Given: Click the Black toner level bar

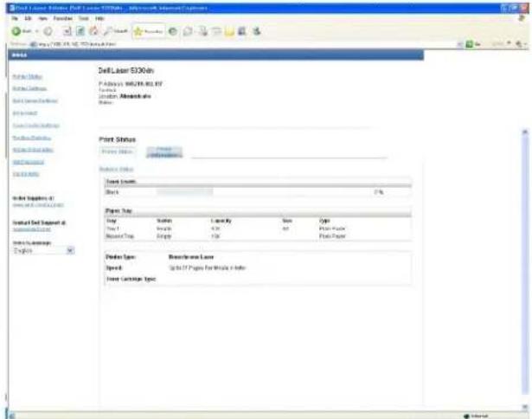Looking at the screenshot, I should (185, 192).
